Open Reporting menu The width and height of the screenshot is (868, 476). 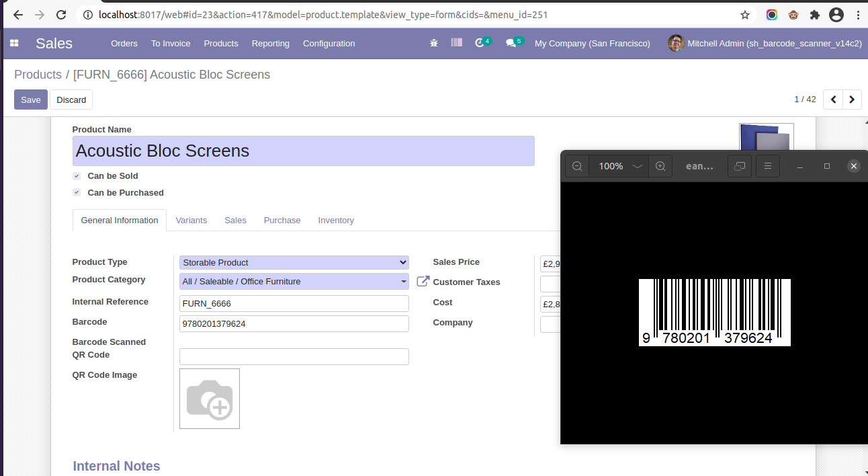tap(271, 43)
